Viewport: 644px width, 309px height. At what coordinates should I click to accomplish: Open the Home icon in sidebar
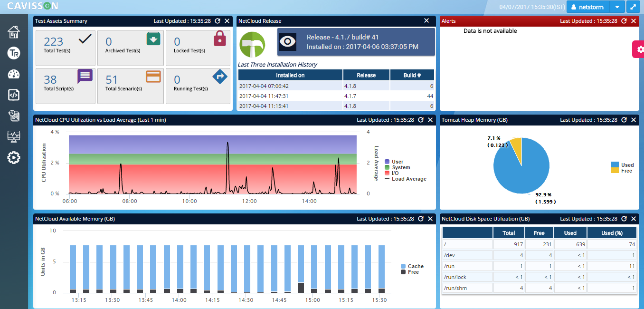pos(14,32)
